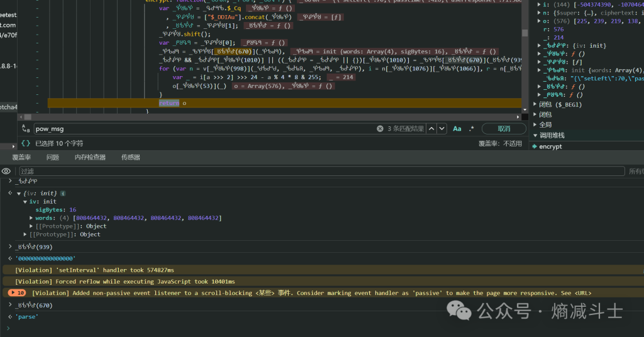
Task: Open the 内存检查器 tab
Action: [90, 157]
